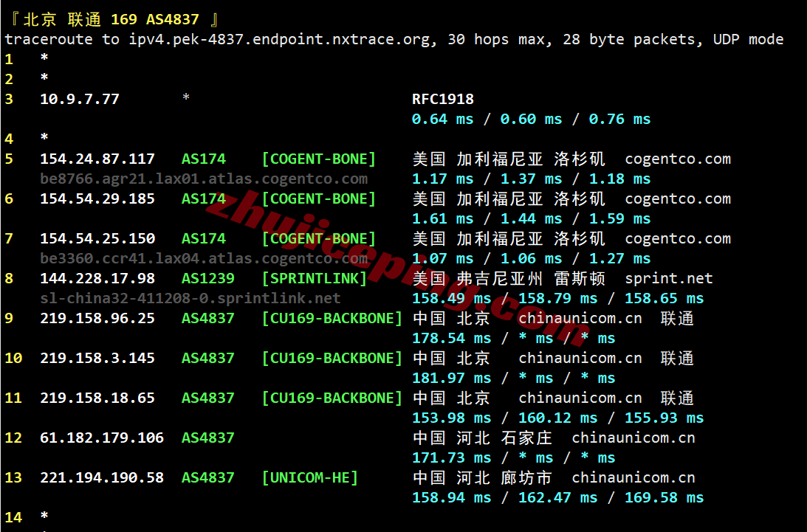Click the 0.64 ms latency value
Image resolution: width=807 pixels, height=532 pixels.
pos(442,120)
